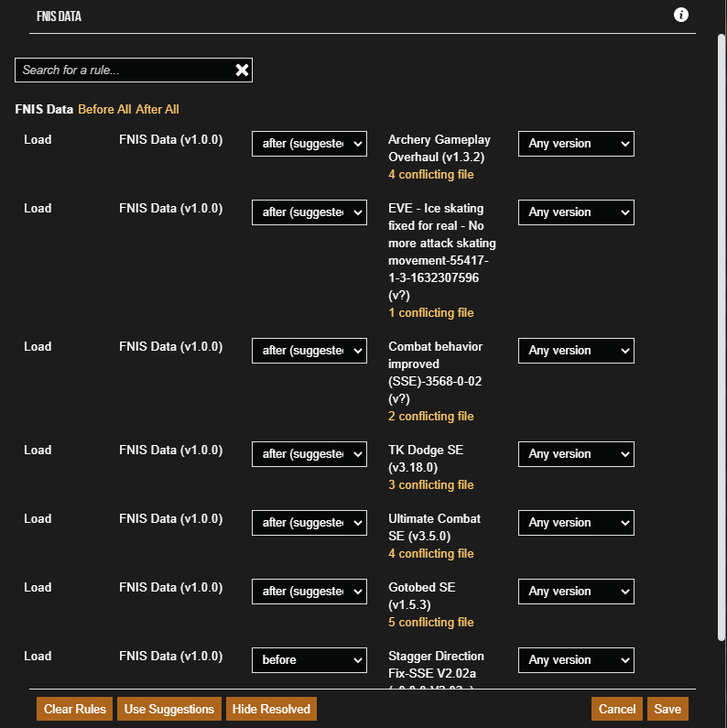Image resolution: width=727 pixels, height=728 pixels.
Task: Show the 5 conflicting files for Gotobed SE
Action: click(431, 623)
